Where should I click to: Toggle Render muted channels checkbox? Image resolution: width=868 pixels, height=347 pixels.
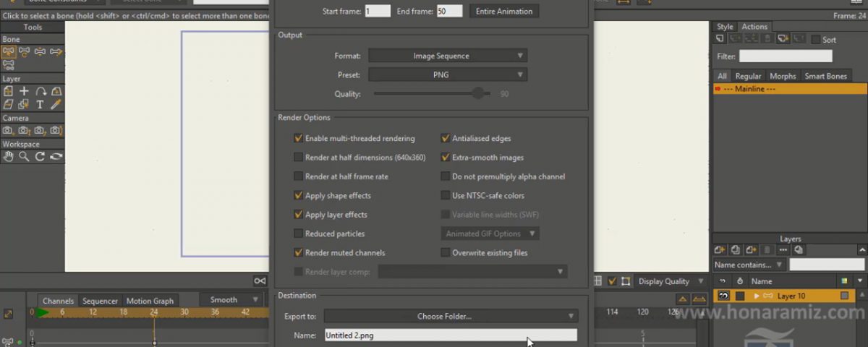tap(298, 253)
